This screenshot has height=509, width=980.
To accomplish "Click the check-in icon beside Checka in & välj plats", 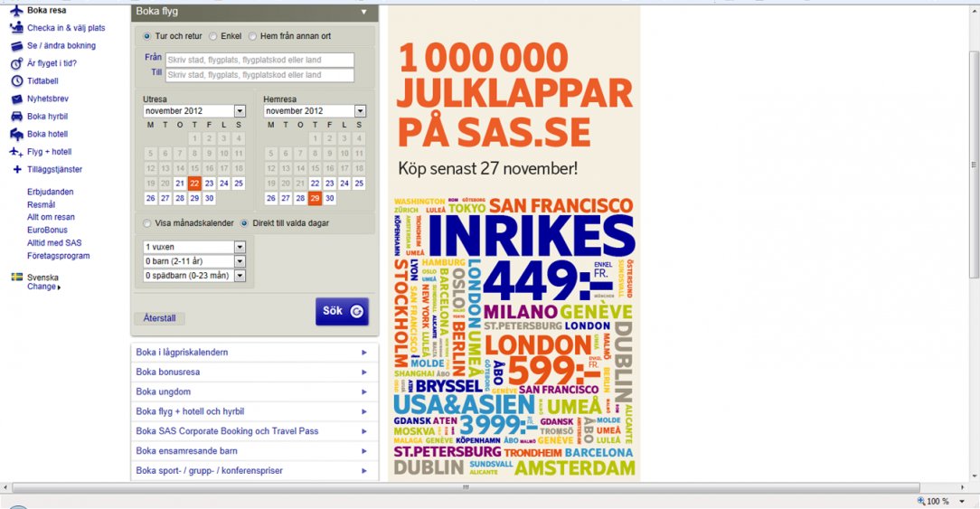I will coord(16,28).
